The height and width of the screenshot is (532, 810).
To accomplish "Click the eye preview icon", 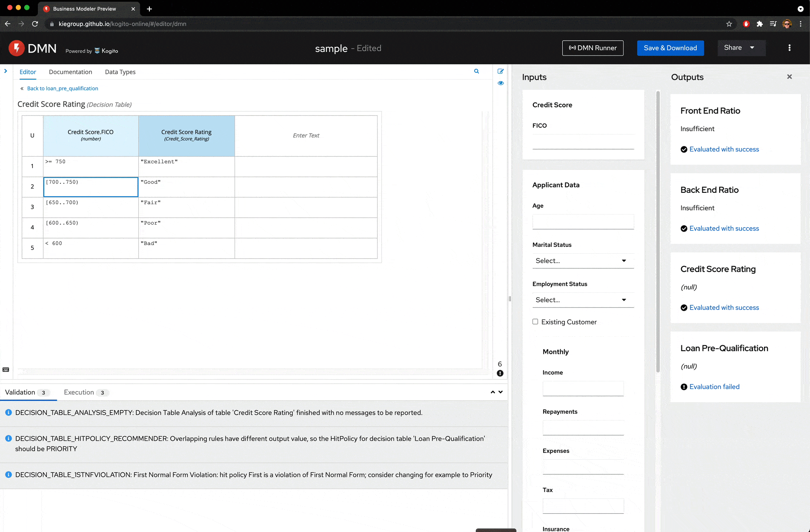I will click(501, 83).
